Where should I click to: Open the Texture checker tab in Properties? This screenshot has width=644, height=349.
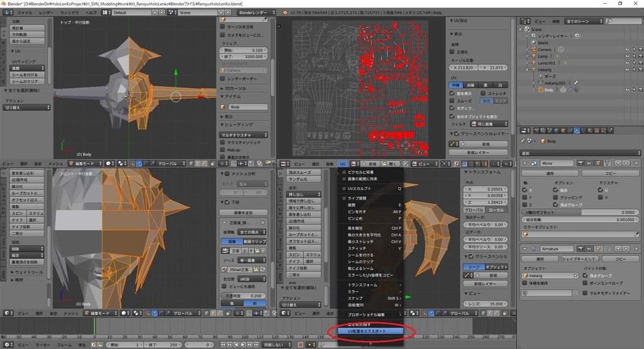pos(597,131)
